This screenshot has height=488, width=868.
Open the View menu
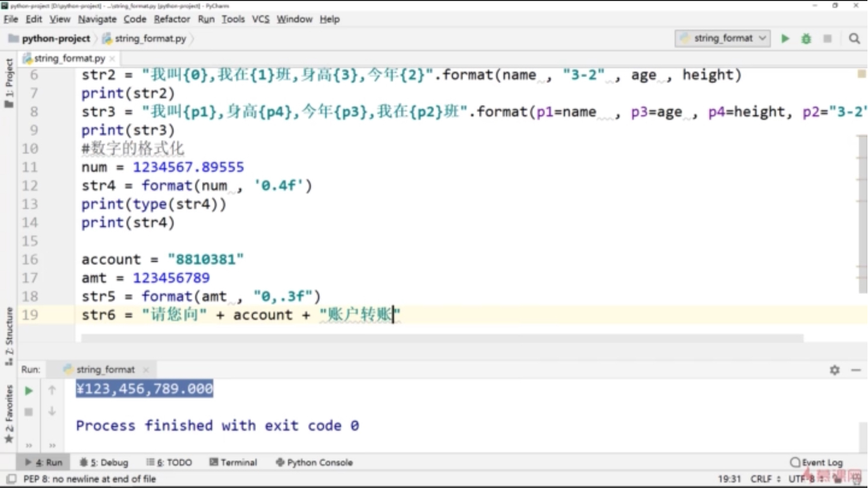coord(60,19)
